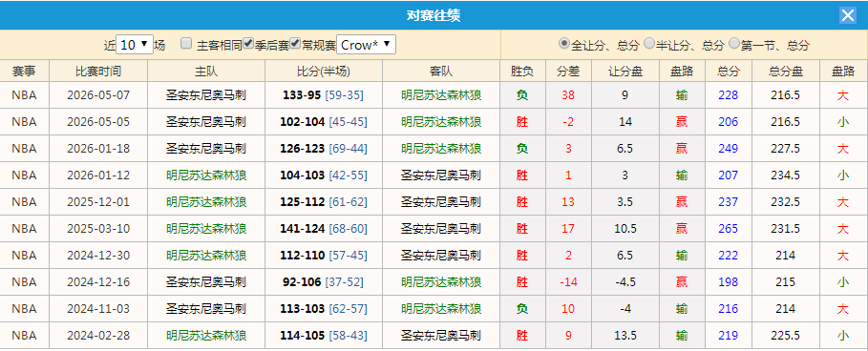This screenshot has width=868, height=351.
Task: Click NBA league cell in 2026-05-05 row
Action: tap(25, 121)
